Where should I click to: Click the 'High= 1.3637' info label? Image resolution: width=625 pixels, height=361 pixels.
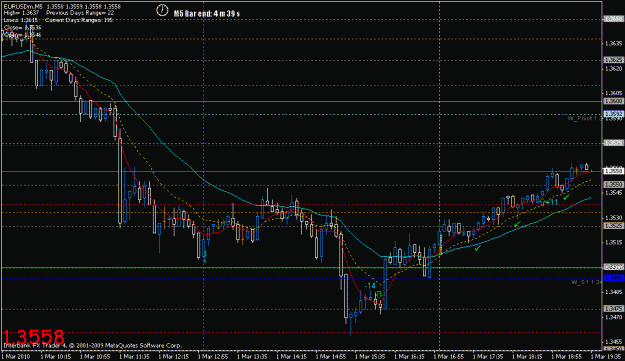(x=21, y=13)
